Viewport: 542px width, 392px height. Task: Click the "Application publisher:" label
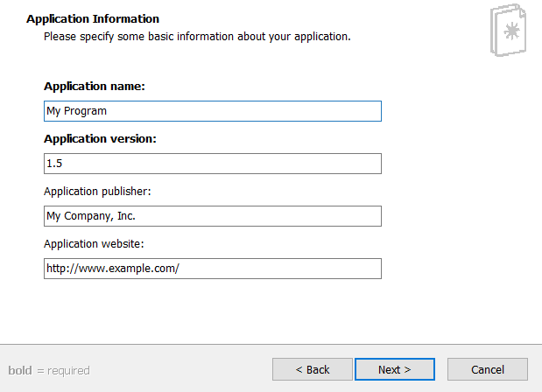[97, 191]
